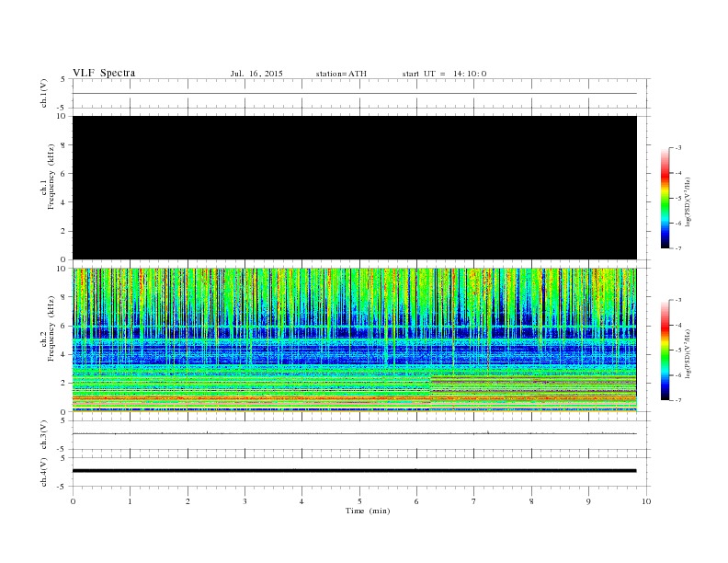Click the lower ch.2 color scale bar
The width and height of the screenshot is (728, 563).
665,350
